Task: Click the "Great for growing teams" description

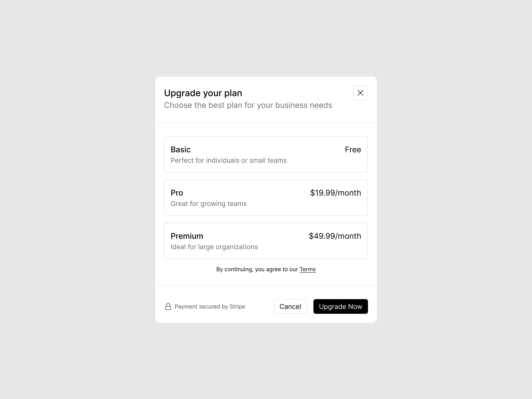Action: point(209,204)
